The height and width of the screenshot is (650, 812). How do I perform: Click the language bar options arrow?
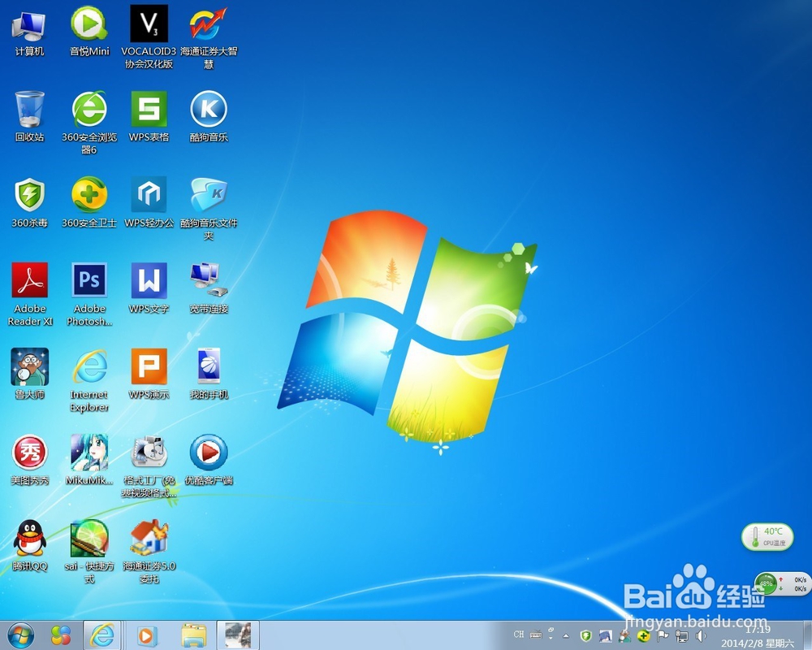coord(550,639)
